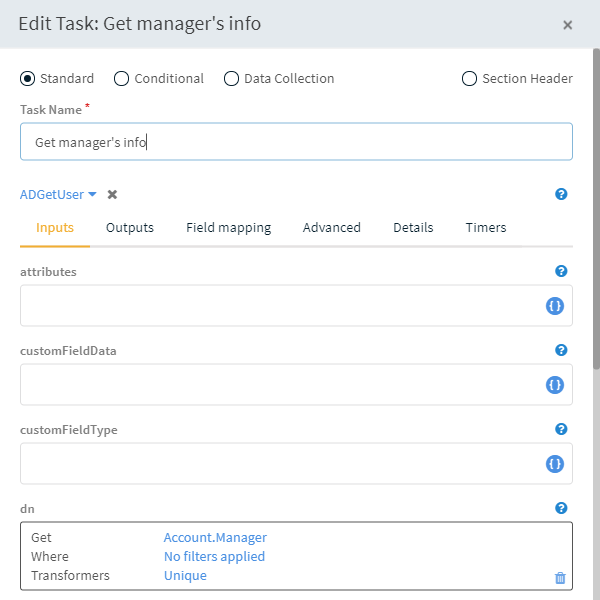Select the Section Header option

point(469,79)
